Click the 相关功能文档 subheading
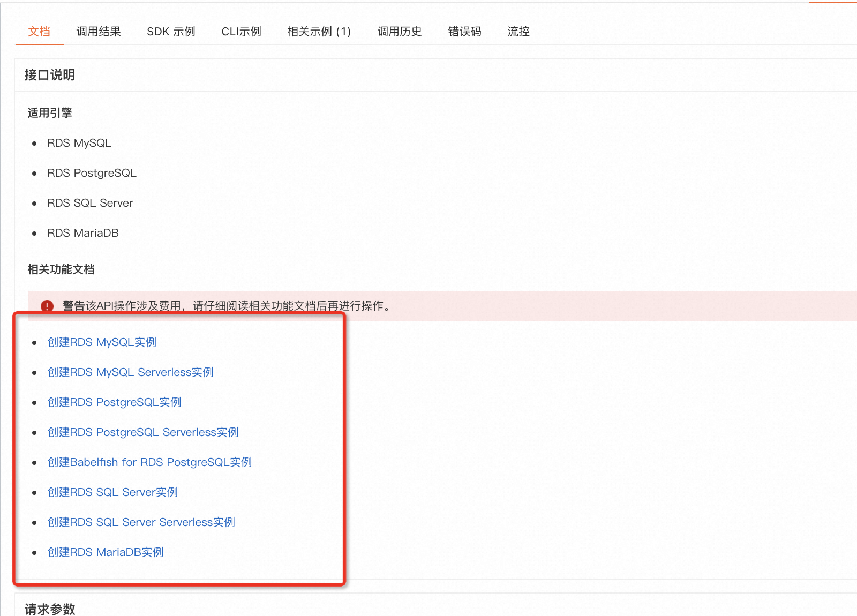 pyautogui.click(x=61, y=269)
